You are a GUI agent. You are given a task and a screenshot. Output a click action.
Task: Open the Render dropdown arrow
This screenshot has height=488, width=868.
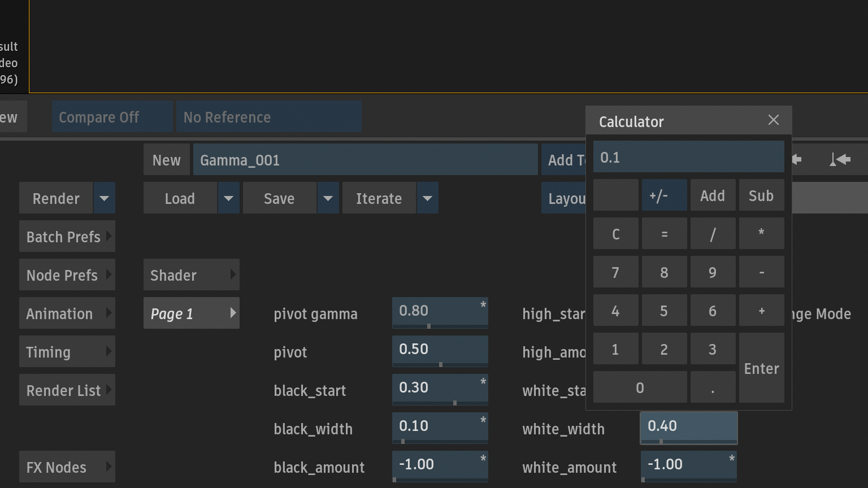click(x=105, y=198)
